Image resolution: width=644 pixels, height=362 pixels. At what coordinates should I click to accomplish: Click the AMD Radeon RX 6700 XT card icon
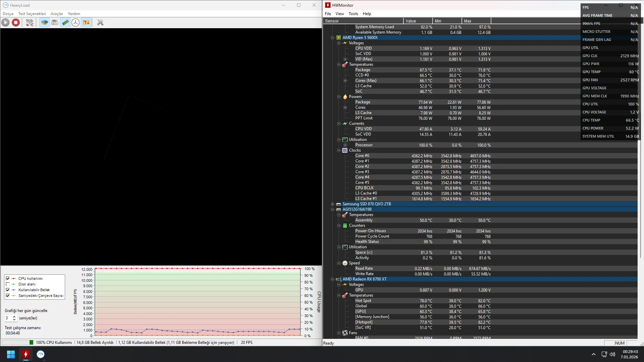click(x=339, y=279)
